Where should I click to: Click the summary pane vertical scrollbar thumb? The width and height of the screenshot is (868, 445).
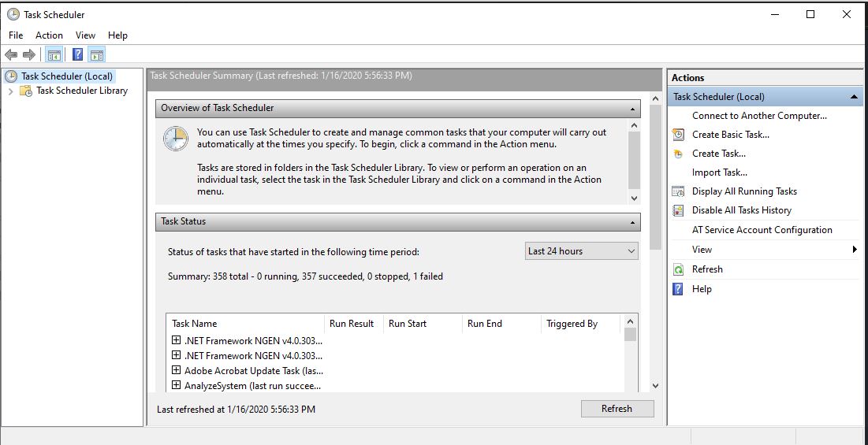tap(655, 177)
